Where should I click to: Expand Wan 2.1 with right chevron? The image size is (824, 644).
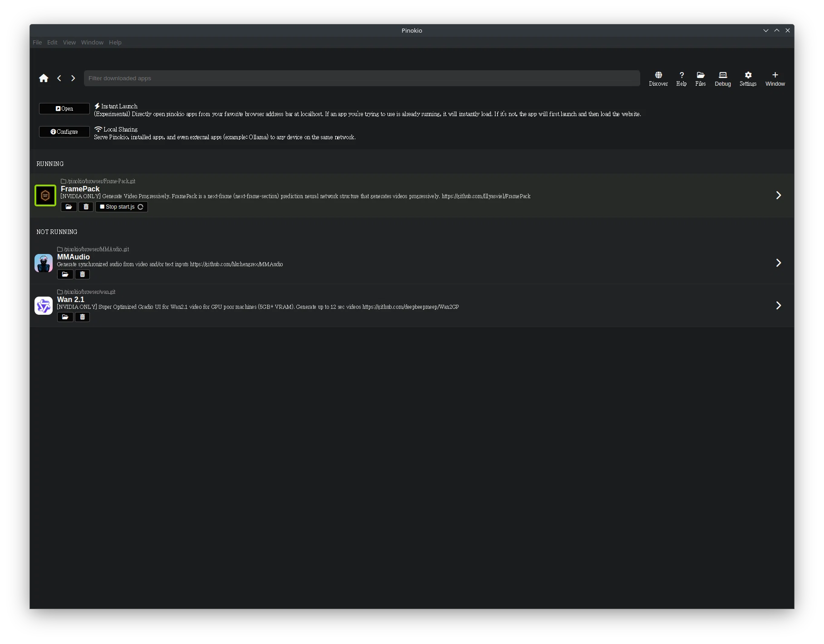[x=778, y=306]
